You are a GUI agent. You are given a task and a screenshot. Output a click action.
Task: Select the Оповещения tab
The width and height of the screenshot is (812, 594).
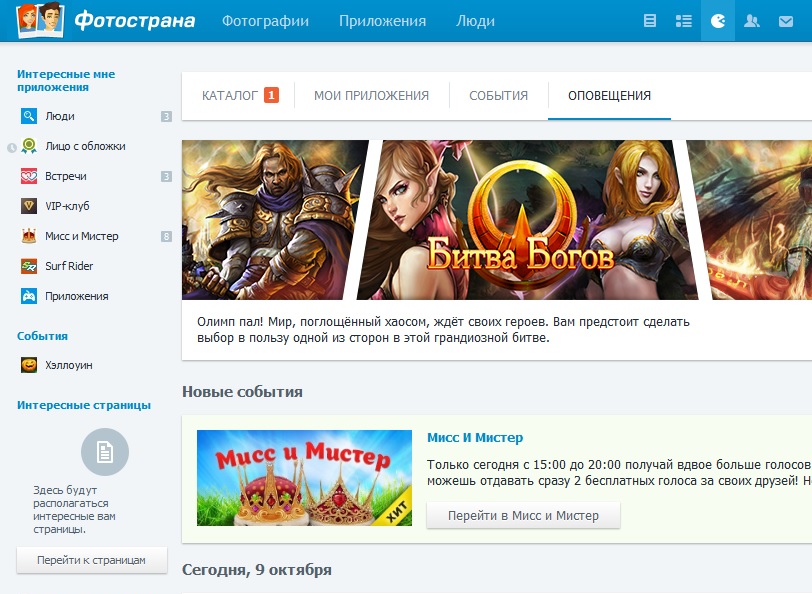[610, 96]
